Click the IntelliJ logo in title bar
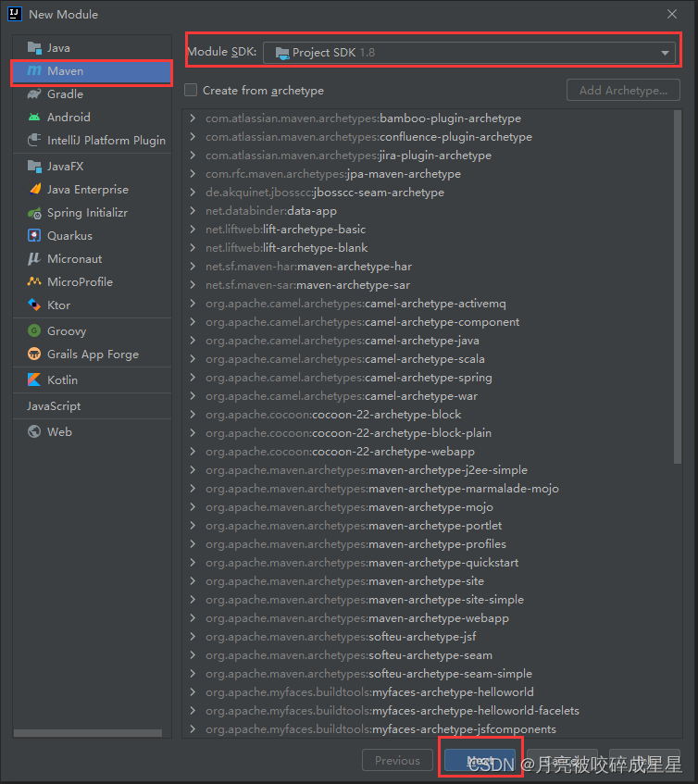The width and height of the screenshot is (698, 784). [15, 14]
